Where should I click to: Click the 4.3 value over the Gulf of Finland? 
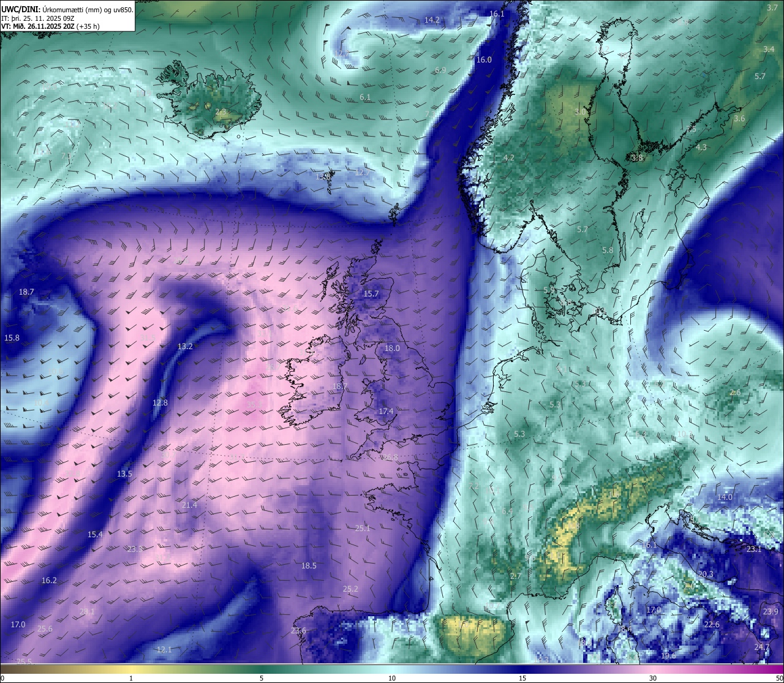tap(701, 148)
